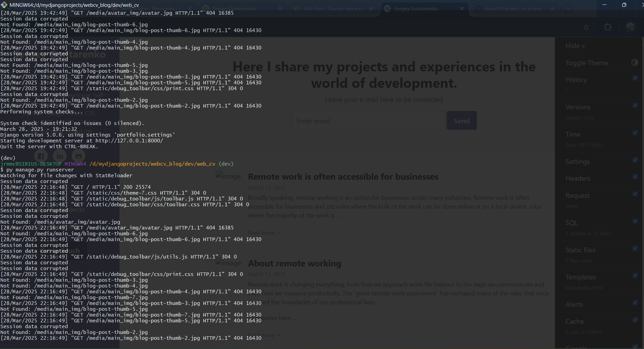644x349 pixels.
Task: Disable the Alerts panel checkbox
Action: point(635,303)
